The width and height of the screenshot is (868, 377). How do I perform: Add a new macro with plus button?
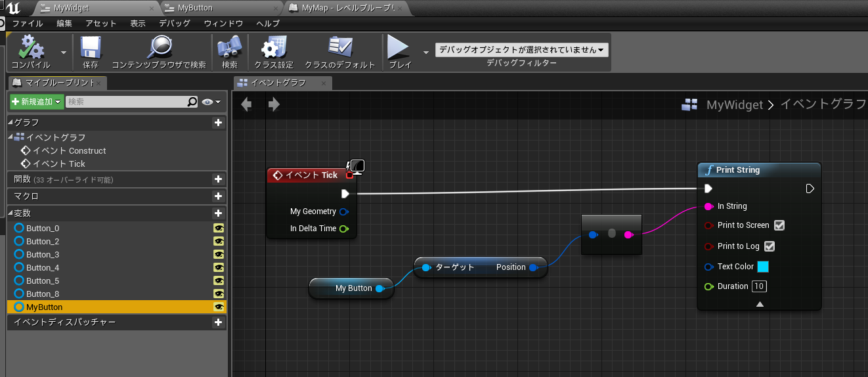coord(218,196)
